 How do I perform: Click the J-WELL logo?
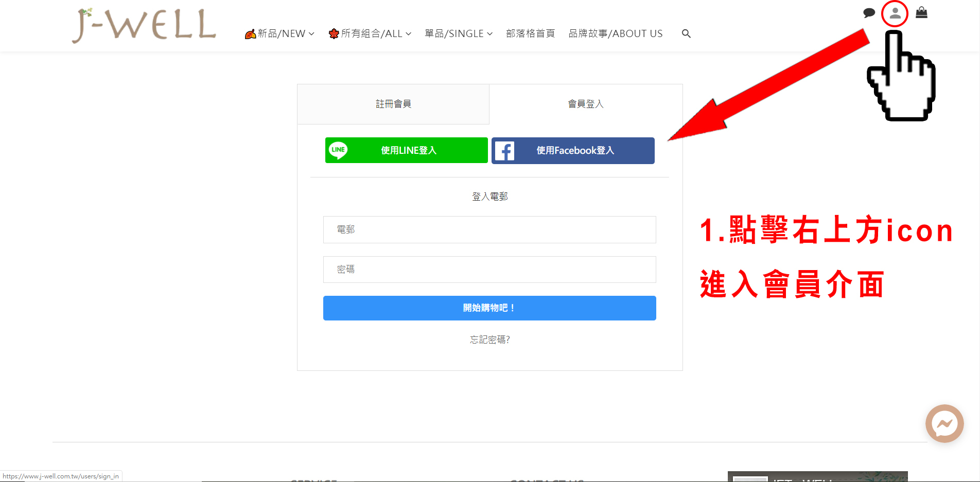tap(144, 26)
